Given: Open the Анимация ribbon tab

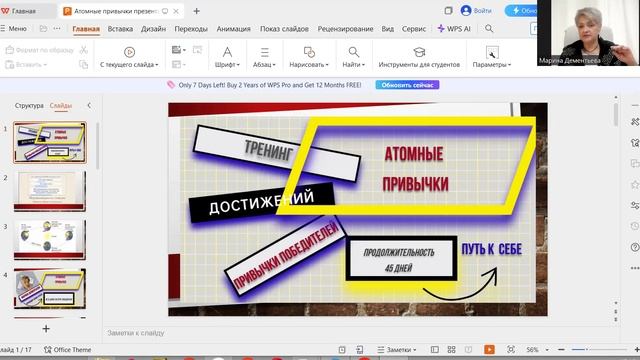Looking at the screenshot, I should pyautogui.click(x=233, y=29).
